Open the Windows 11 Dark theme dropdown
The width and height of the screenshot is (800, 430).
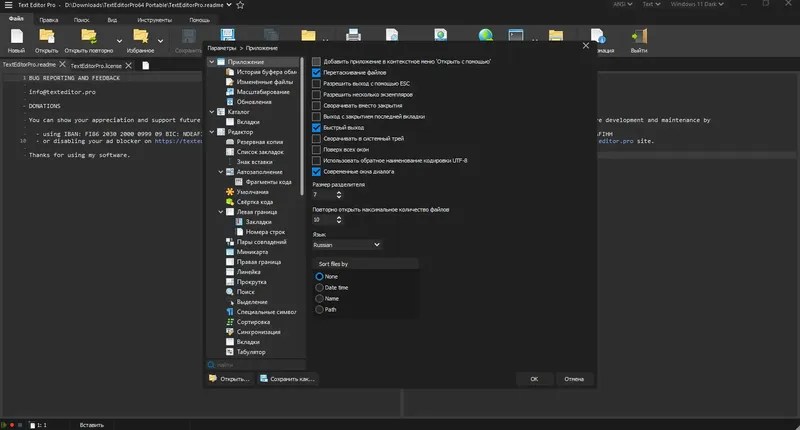(x=697, y=4)
